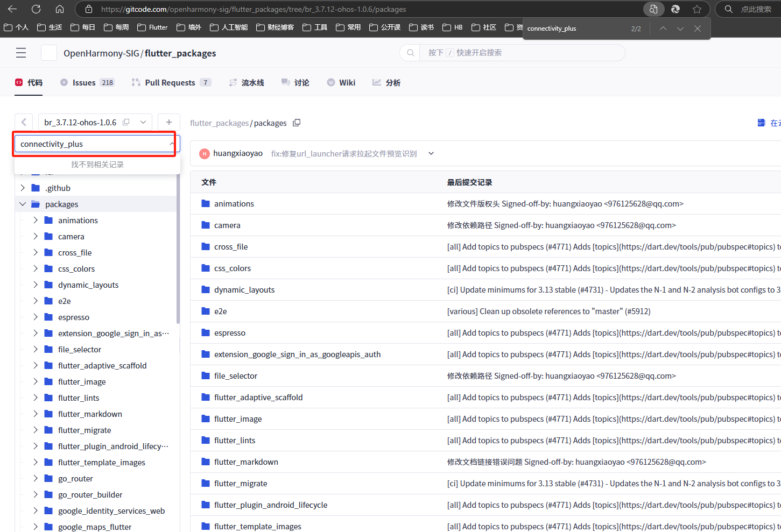781x532 pixels.
Task: Switch to the 分析 tab
Action: (386, 82)
